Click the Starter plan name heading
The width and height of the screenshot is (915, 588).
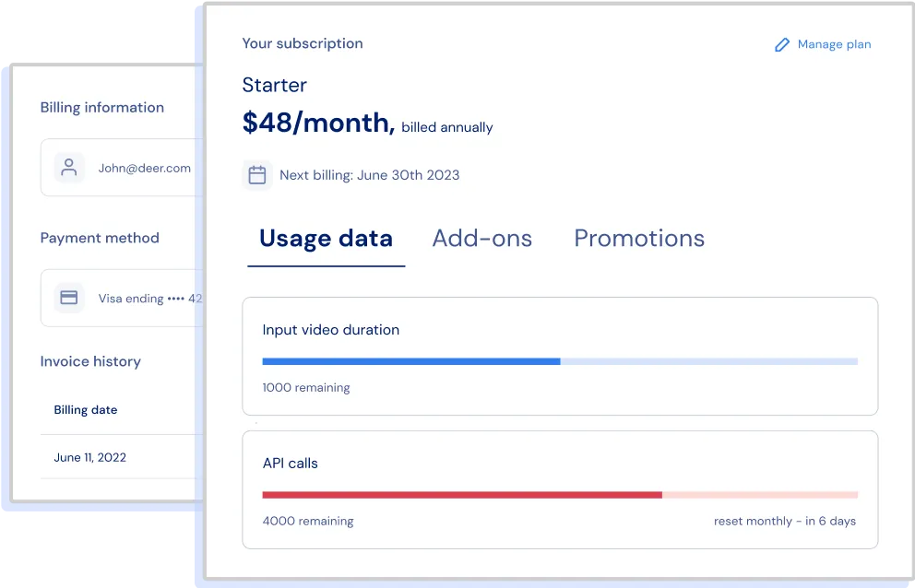tap(274, 85)
